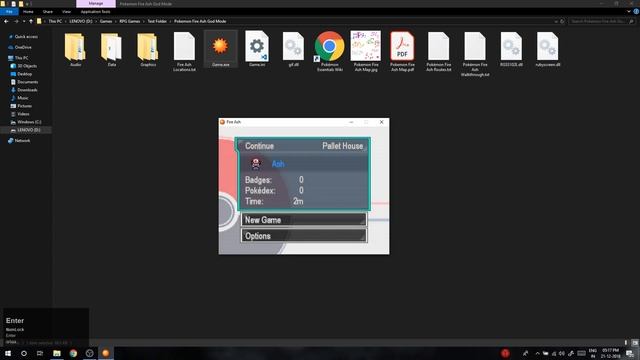Select OneDrive in the sidebar

(23, 47)
